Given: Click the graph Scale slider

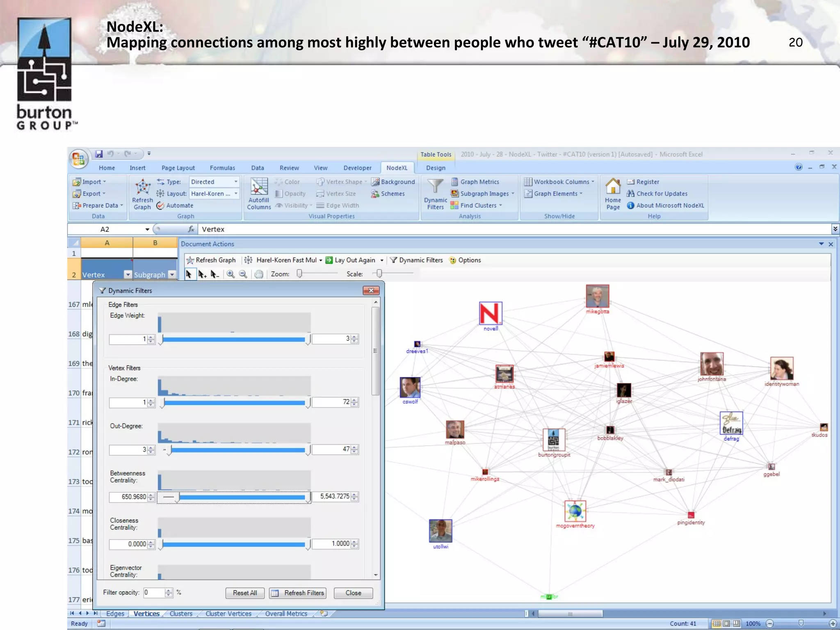Looking at the screenshot, I should [x=393, y=274].
